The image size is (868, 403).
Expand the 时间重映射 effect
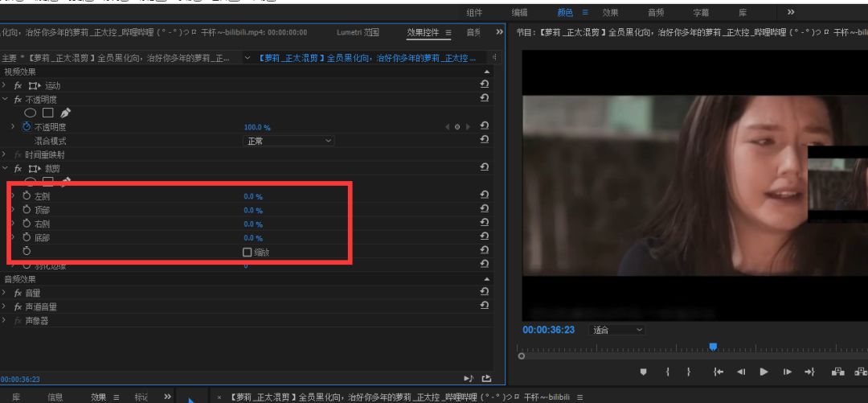click(x=5, y=154)
